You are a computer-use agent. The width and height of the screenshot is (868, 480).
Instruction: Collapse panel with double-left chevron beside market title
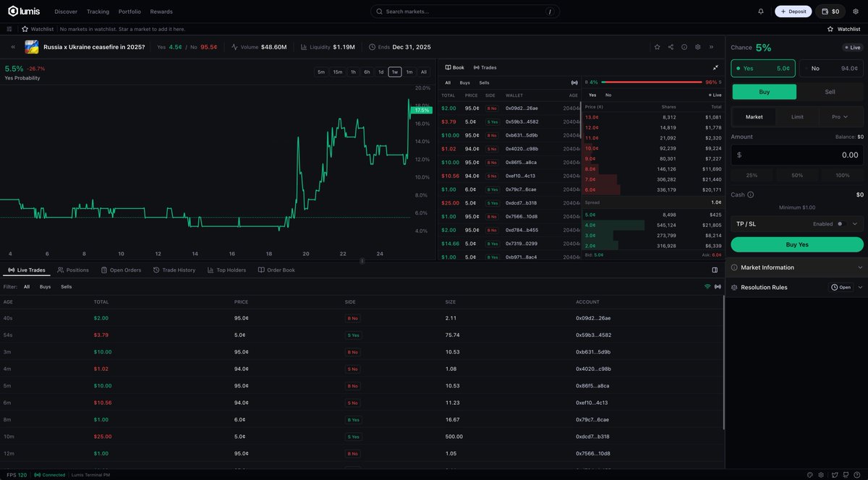(x=13, y=47)
